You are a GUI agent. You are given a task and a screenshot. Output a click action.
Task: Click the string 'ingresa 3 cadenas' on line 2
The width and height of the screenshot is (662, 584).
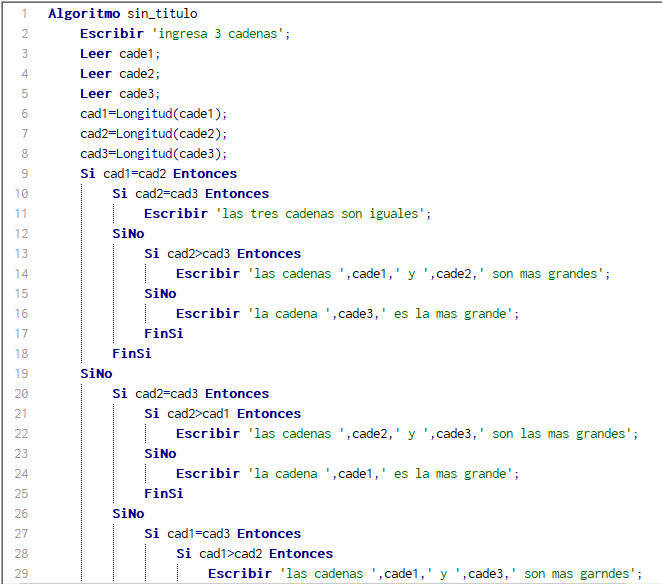click(x=217, y=34)
